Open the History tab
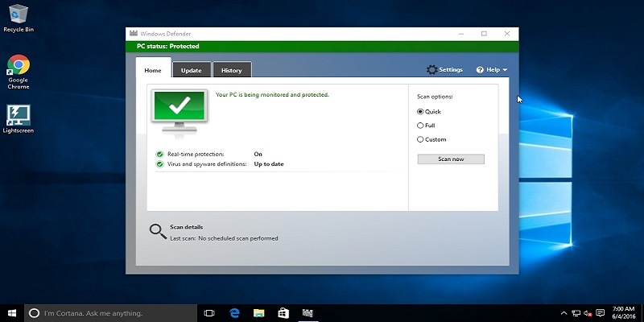This screenshot has height=322, width=644. [x=232, y=70]
